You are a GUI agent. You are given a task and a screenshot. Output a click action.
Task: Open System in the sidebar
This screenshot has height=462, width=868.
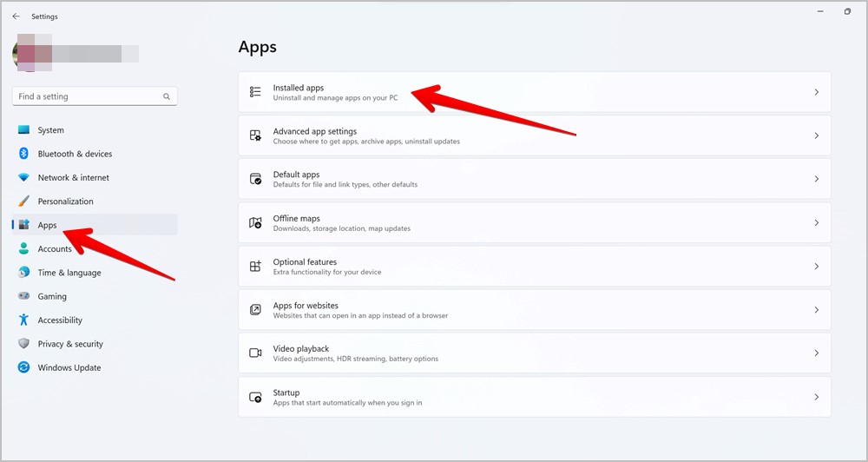pos(51,130)
